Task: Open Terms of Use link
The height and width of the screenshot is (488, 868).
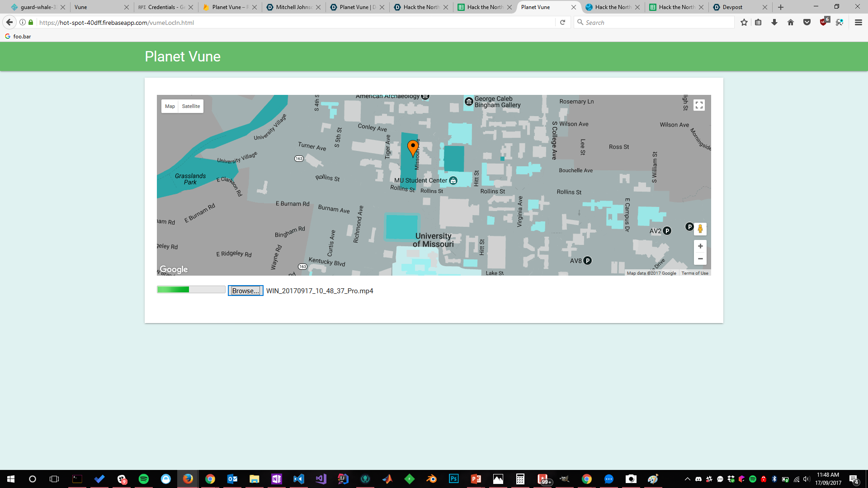Action: (694, 273)
